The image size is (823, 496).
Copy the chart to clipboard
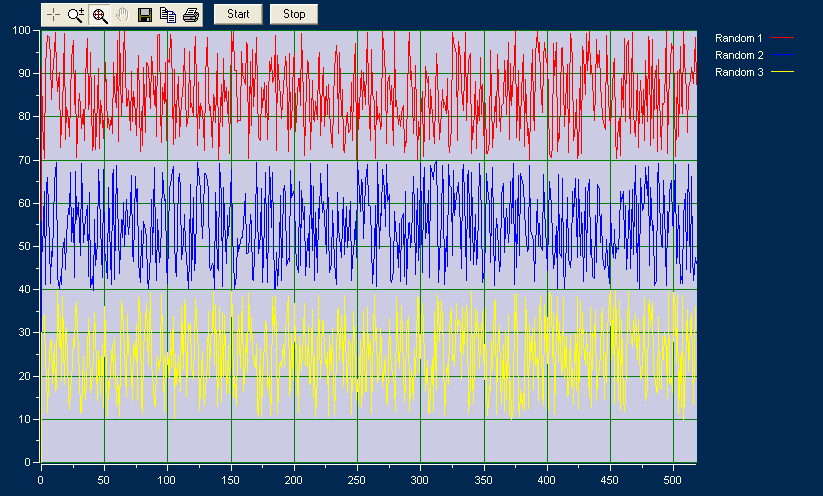168,15
